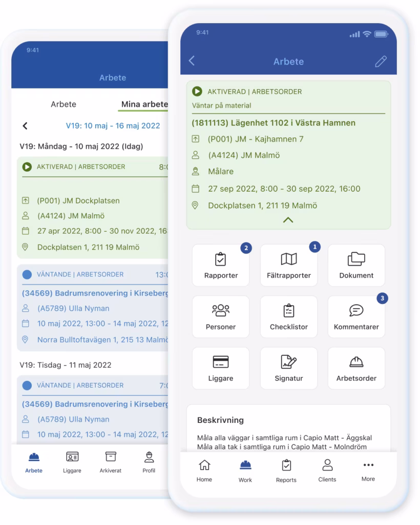The width and height of the screenshot is (420, 525).
Task: Open Personer tile
Action: (x=221, y=317)
